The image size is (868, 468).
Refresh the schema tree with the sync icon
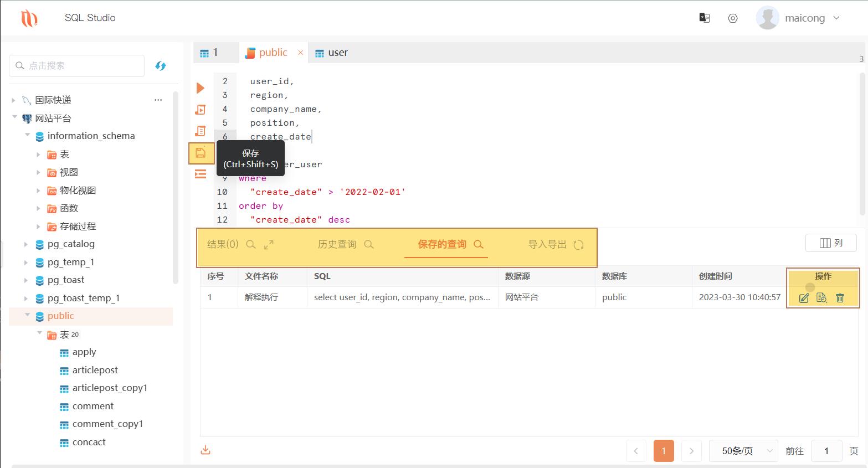pyautogui.click(x=161, y=65)
